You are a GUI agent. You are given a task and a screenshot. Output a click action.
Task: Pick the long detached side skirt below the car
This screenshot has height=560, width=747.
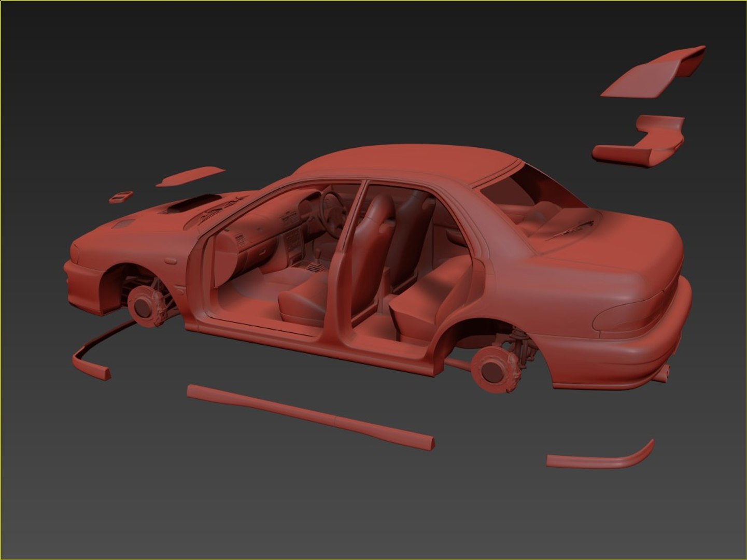(x=311, y=416)
